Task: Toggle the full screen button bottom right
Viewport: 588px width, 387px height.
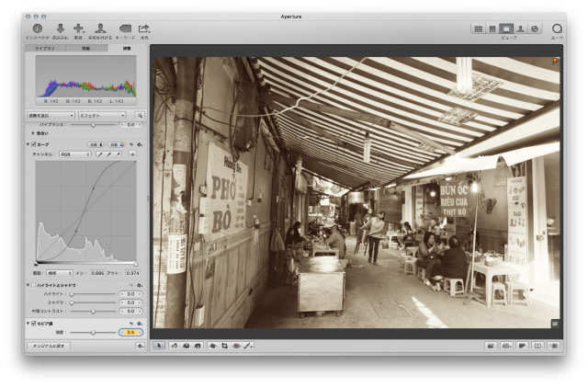Action: tap(553, 346)
